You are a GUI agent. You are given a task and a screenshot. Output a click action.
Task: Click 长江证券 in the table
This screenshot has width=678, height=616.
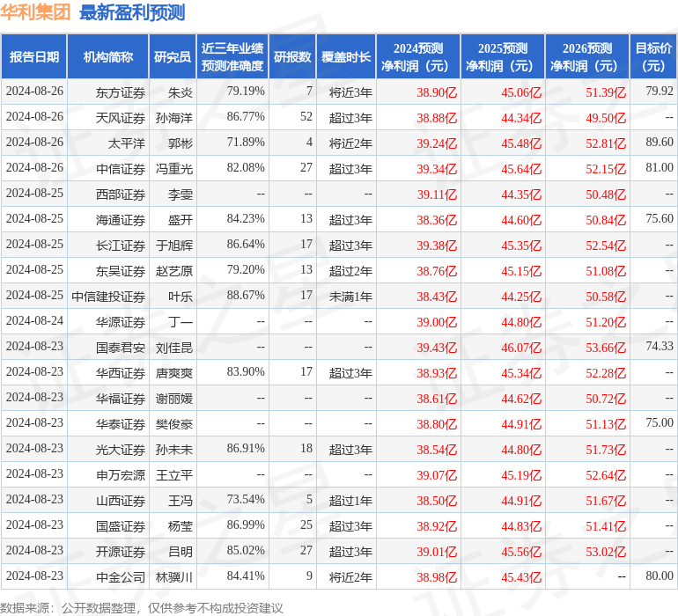click(x=121, y=246)
